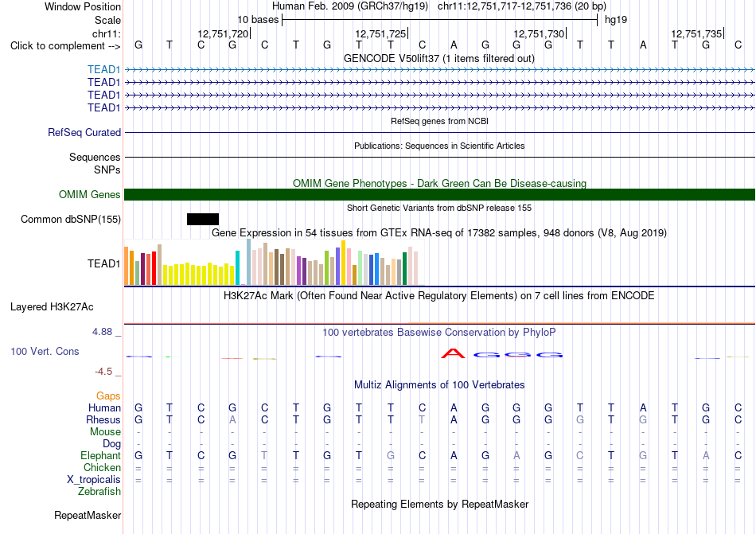Click 'Click to complement -->' sequence toggle

pyautogui.click(x=65, y=46)
